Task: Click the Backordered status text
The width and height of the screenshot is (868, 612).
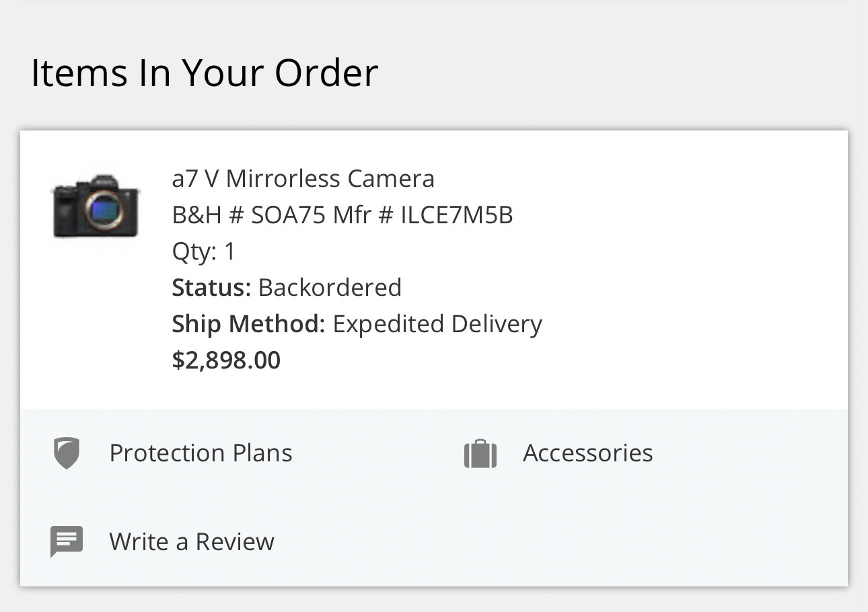Action: click(x=330, y=288)
